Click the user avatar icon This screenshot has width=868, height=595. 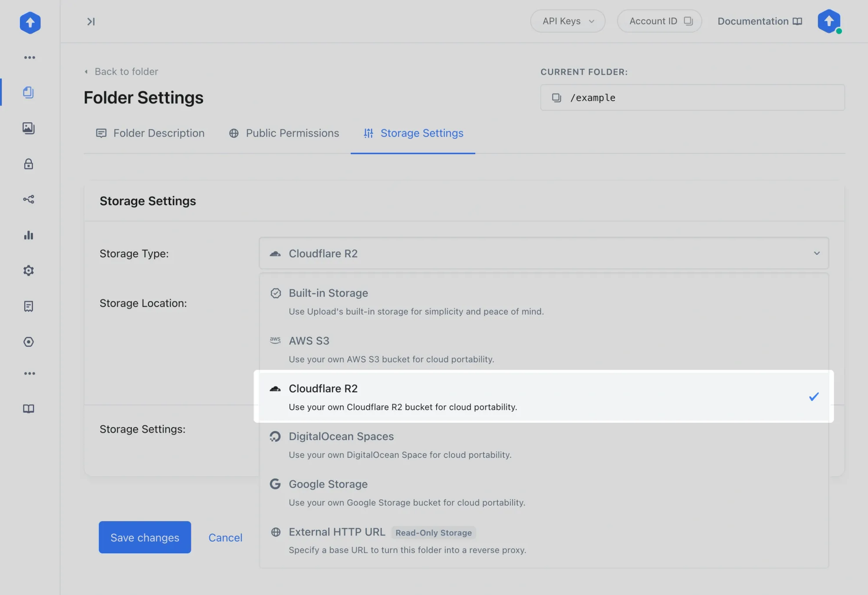click(x=829, y=21)
